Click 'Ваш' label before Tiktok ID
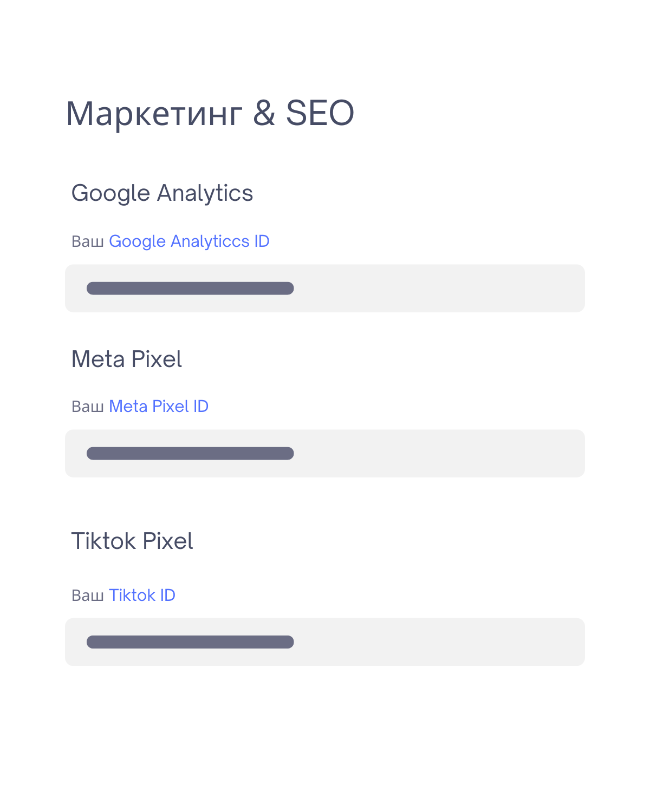 click(x=88, y=595)
